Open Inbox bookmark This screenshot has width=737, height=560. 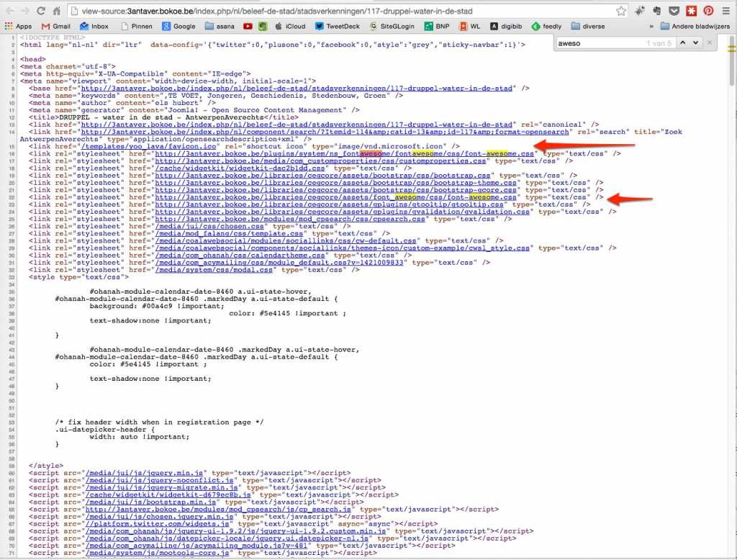(x=94, y=27)
